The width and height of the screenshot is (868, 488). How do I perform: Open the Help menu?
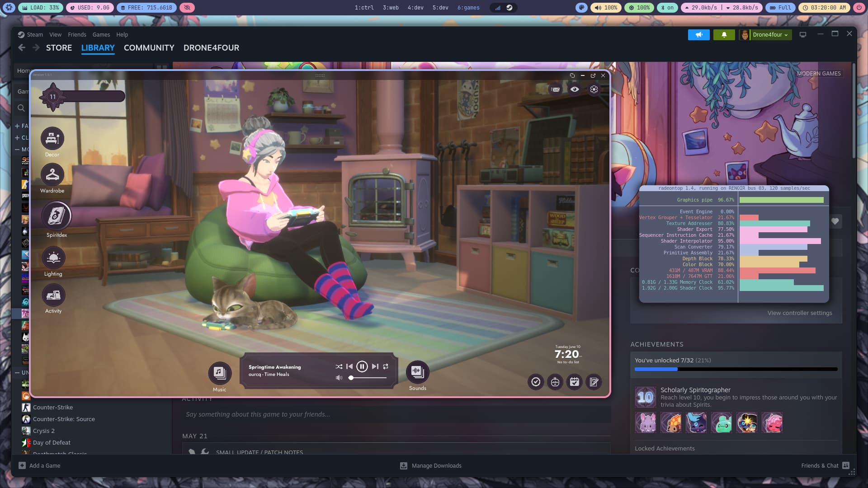[x=122, y=35]
